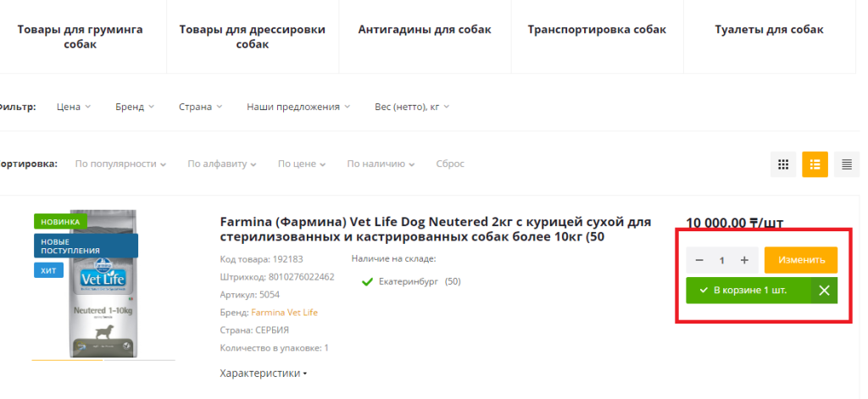The height and width of the screenshot is (399, 868).
Task: Expand the Характеристики section
Action: point(263,373)
